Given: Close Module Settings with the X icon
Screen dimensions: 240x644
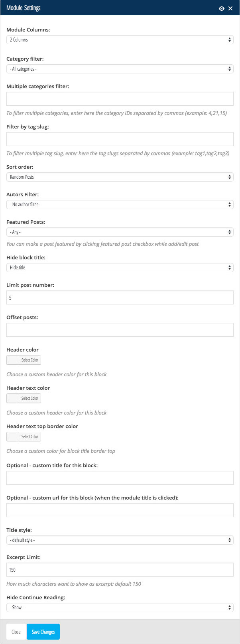Looking at the screenshot, I should (x=230, y=8).
